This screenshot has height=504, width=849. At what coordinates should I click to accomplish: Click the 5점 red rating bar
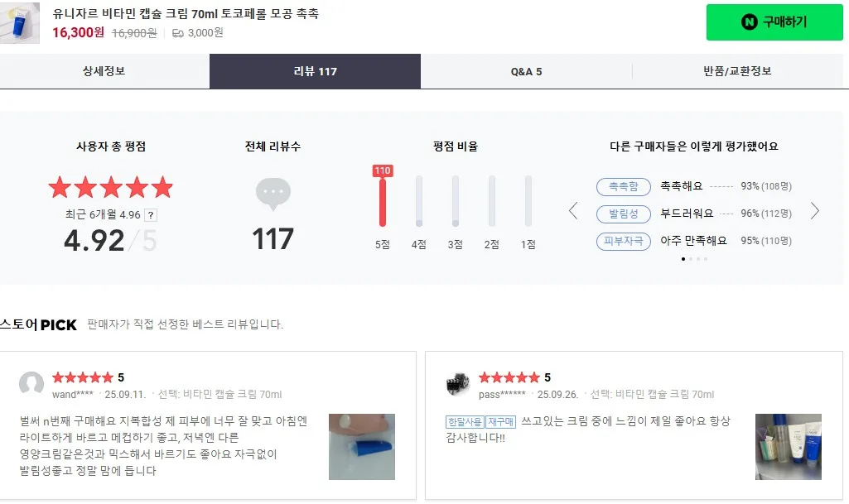383,201
